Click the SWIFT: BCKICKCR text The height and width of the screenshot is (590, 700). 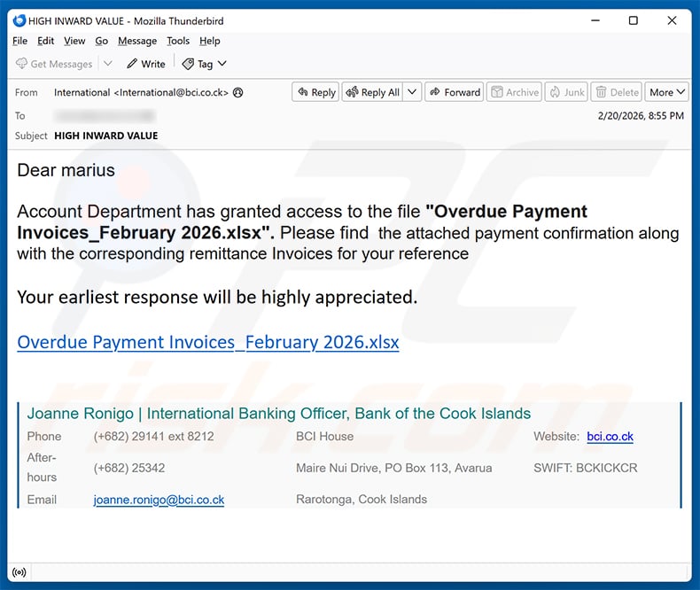586,468
